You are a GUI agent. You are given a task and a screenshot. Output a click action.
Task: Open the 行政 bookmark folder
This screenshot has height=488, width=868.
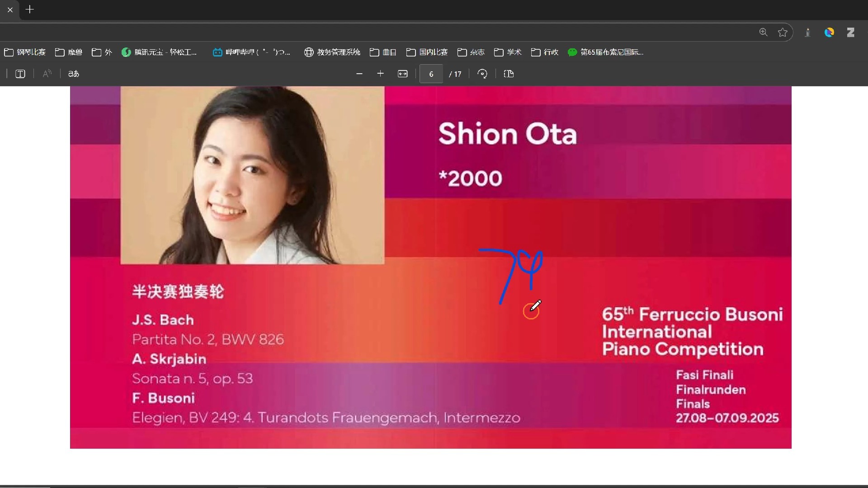tap(545, 52)
